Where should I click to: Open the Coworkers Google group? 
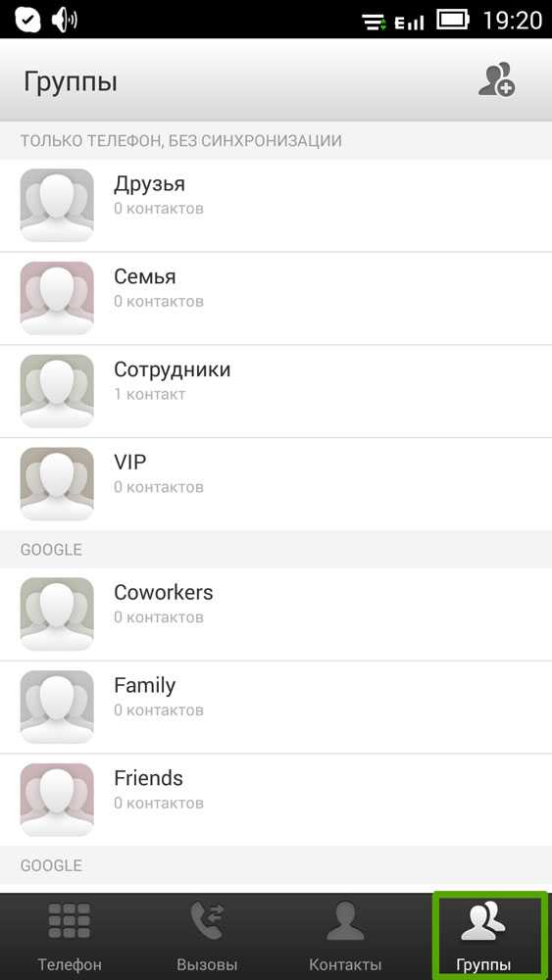(276, 614)
